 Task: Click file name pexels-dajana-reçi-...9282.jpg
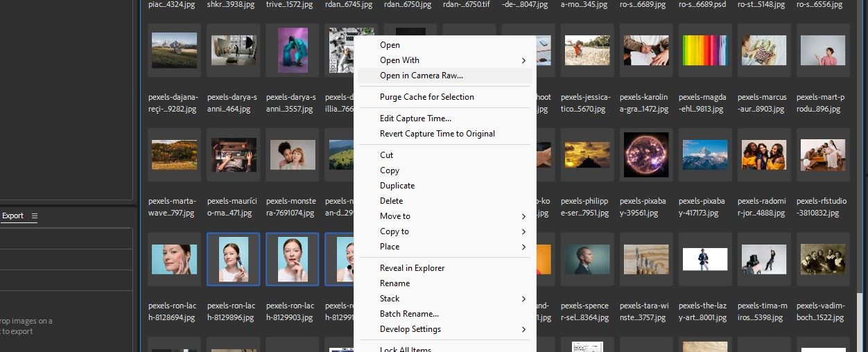point(174,103)
